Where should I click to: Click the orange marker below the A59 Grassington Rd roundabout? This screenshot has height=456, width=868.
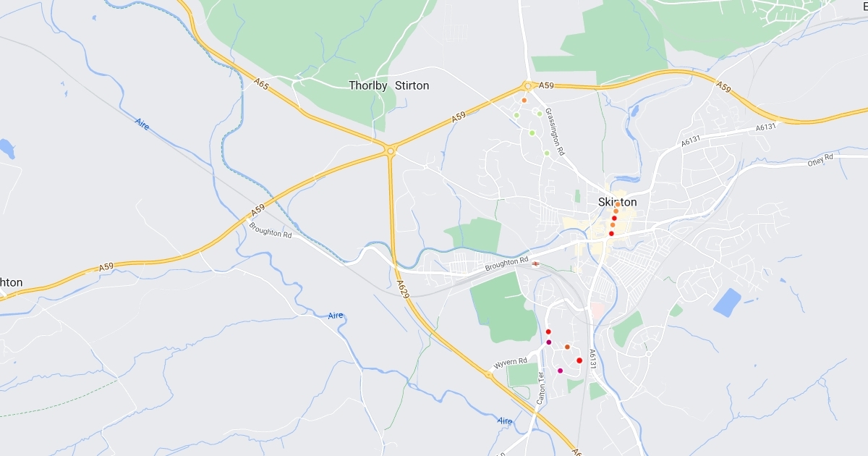[524, 100]
